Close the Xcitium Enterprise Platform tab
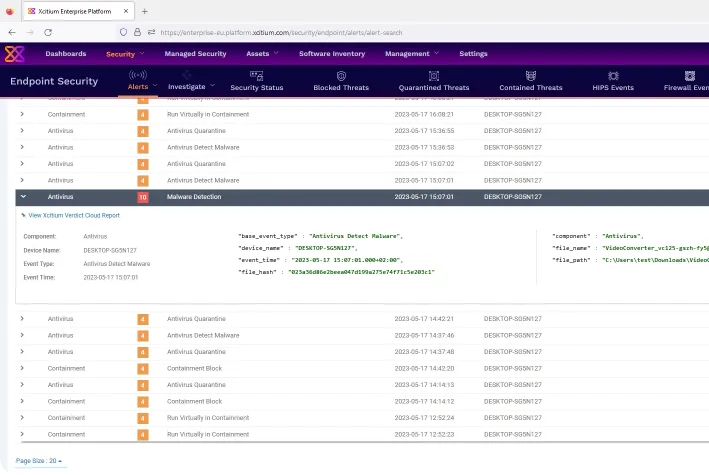This screenshot has height=475, width=709. point(126,11)
